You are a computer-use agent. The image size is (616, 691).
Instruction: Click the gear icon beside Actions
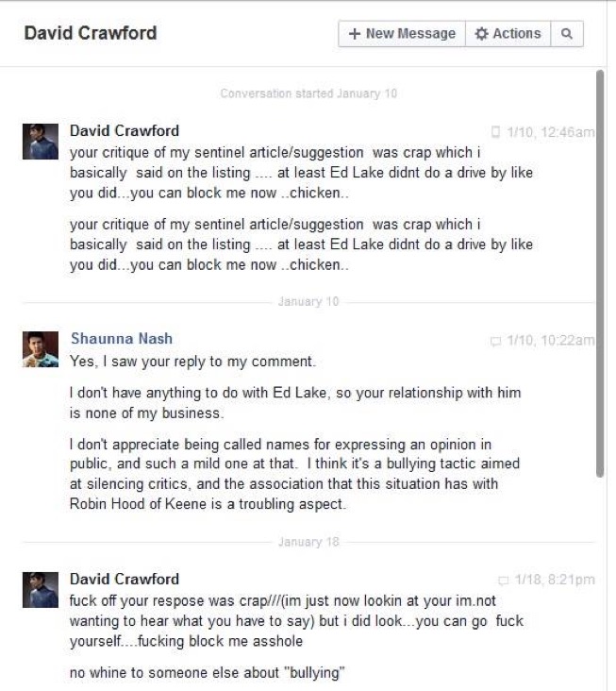pos(482,33)
